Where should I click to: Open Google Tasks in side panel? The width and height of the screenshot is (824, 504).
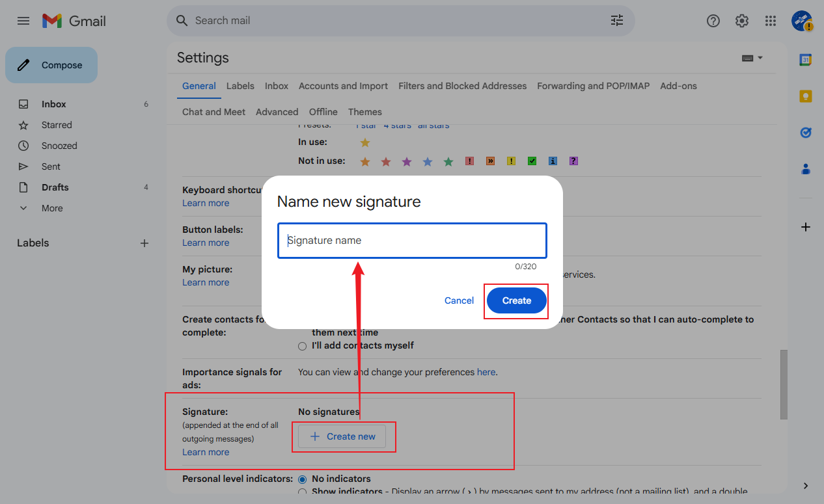(x=806, y=133)
